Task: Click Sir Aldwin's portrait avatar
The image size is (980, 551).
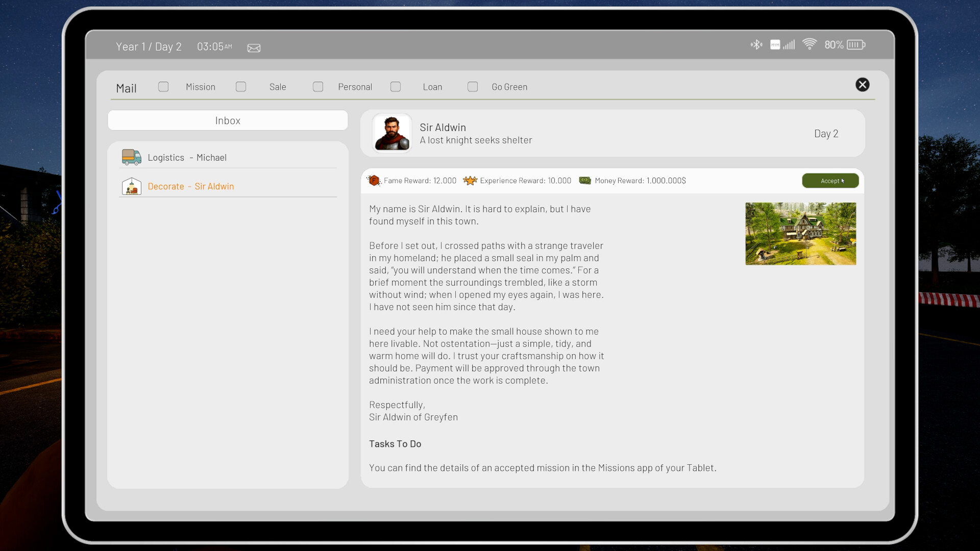Action: click(392, 133)
